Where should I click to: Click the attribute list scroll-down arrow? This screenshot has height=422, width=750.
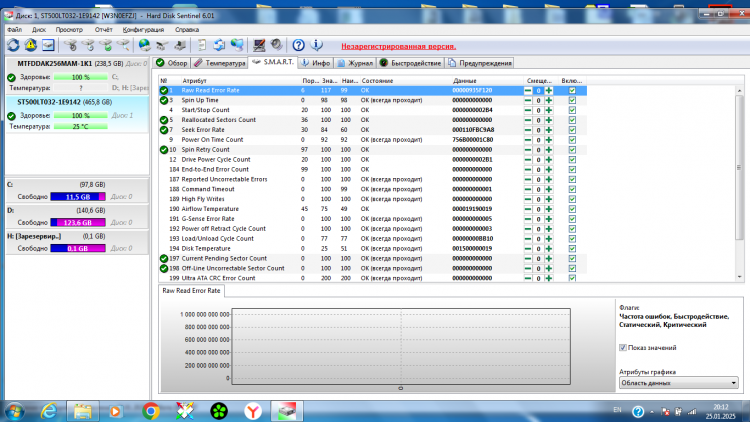[739, 277]
